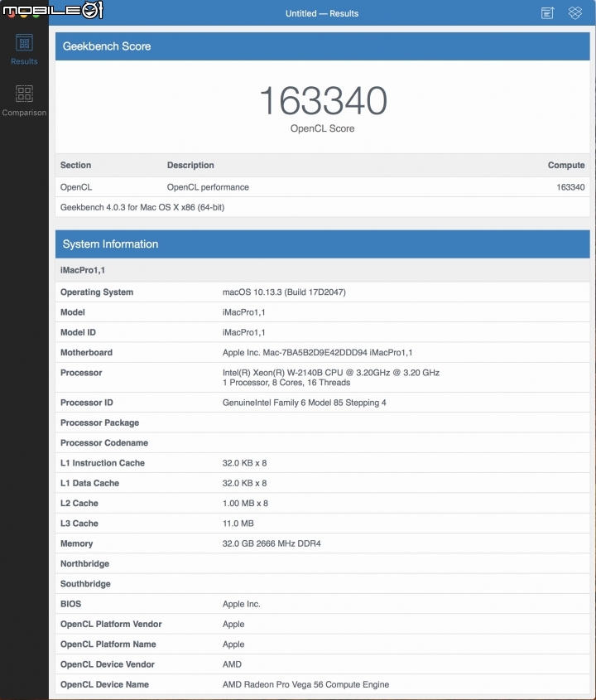The height and width of the screenshot is (700, 596).
Task: Select the GenuineIntel Family 6 processor ID
Action: (305, 403)
